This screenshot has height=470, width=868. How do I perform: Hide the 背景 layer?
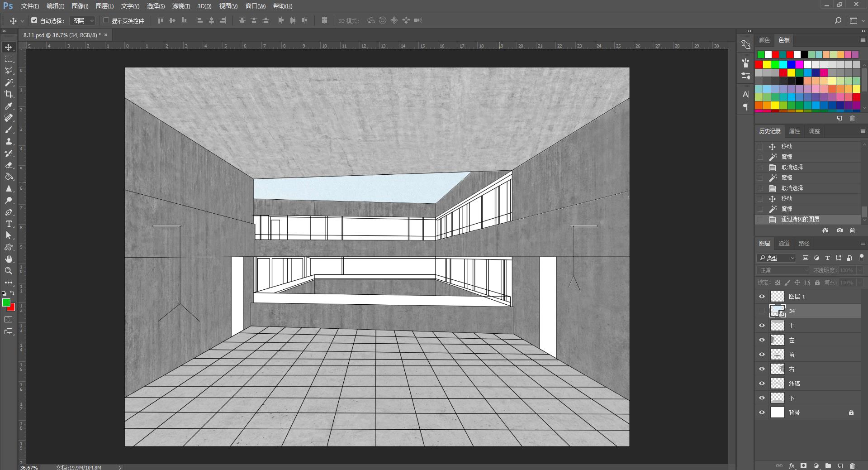(762, 412)
